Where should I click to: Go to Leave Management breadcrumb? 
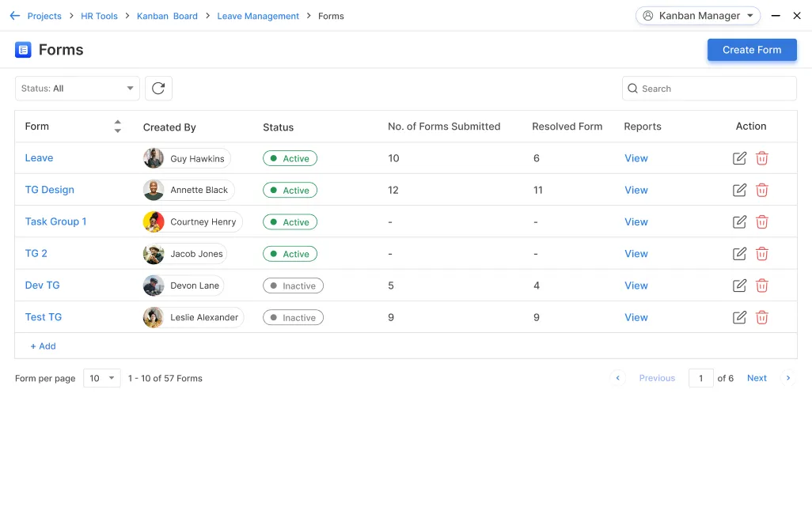point(258,16)
